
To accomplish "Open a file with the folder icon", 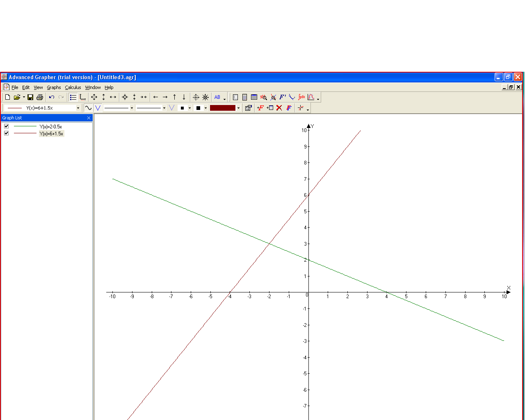I will point(17,97).
